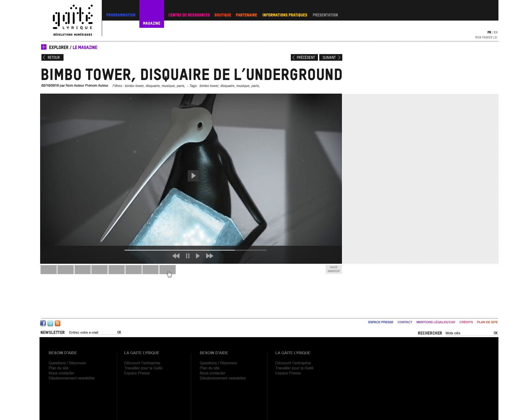The height and width of the screenshot is (420, 531).
Task: Select the eighth thumbnail under cursor
Action: point(168,269)
